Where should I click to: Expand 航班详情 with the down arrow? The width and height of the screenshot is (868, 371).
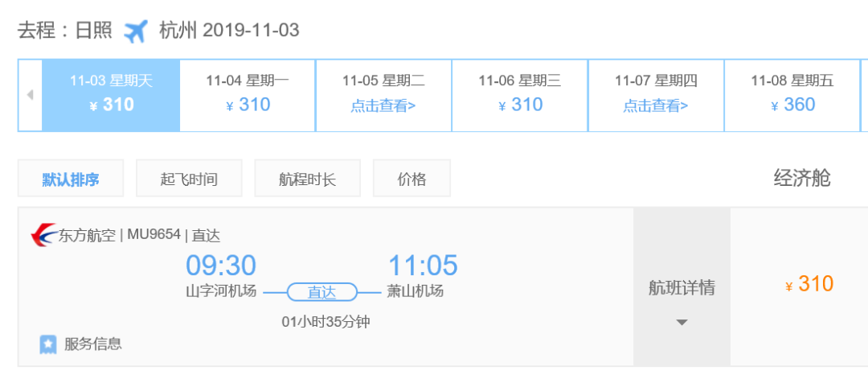click(x=682, y=323)
